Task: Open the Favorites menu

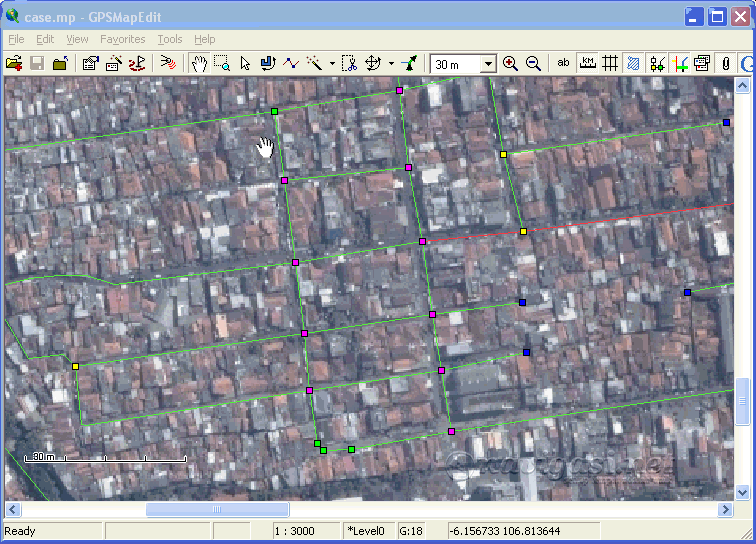Action: [x=122, y=39]
